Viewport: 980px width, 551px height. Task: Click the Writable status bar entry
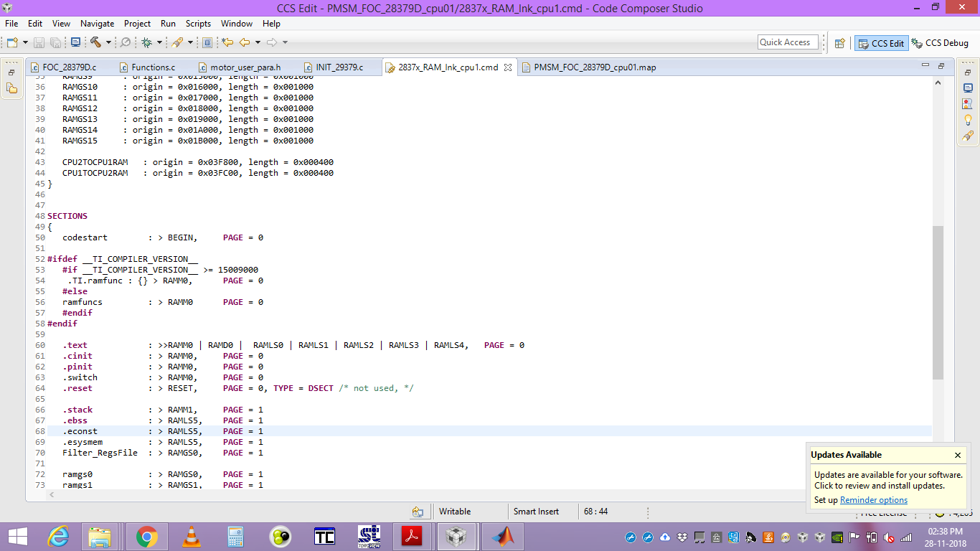455,512
